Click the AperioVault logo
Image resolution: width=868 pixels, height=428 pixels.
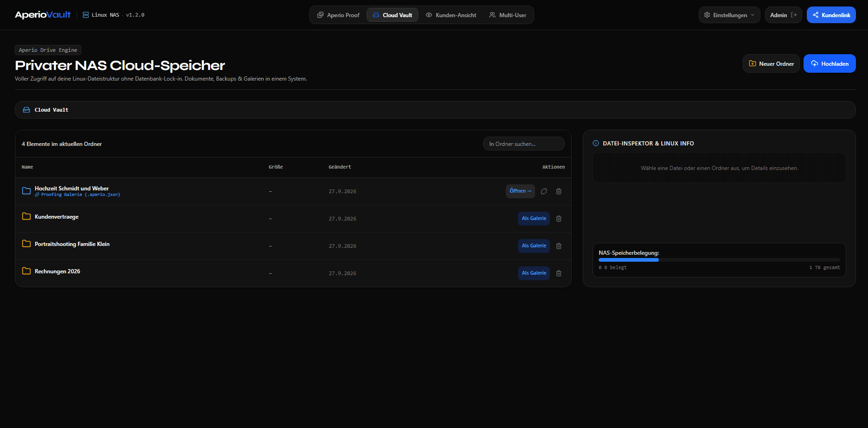(43, 15)
